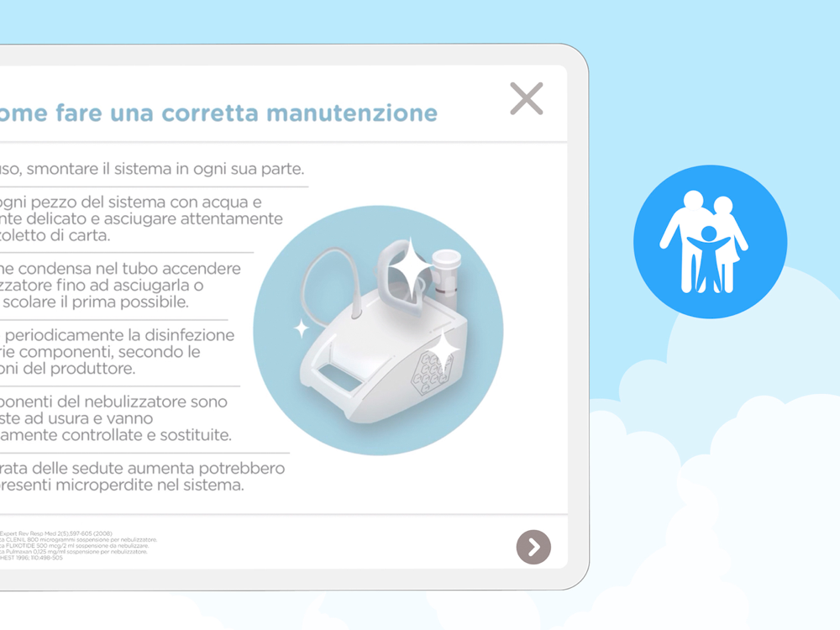Select text 'condensa nel tubo accendere'
Image resolution: width=840 pixels, height=630 pixels.
[129, 269]
